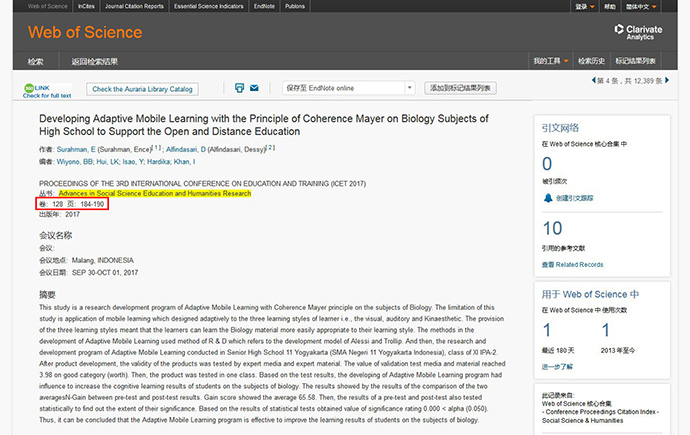The width and height of the screenshot is (690, 435).
Task: Click highlighted Advances in Social Science Education series
Action: click(155, 194)
